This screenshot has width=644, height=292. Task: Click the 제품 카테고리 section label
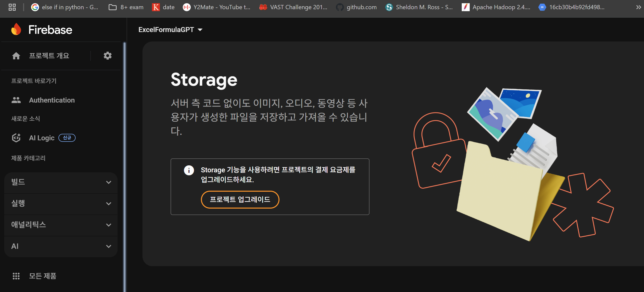(28, 158)
